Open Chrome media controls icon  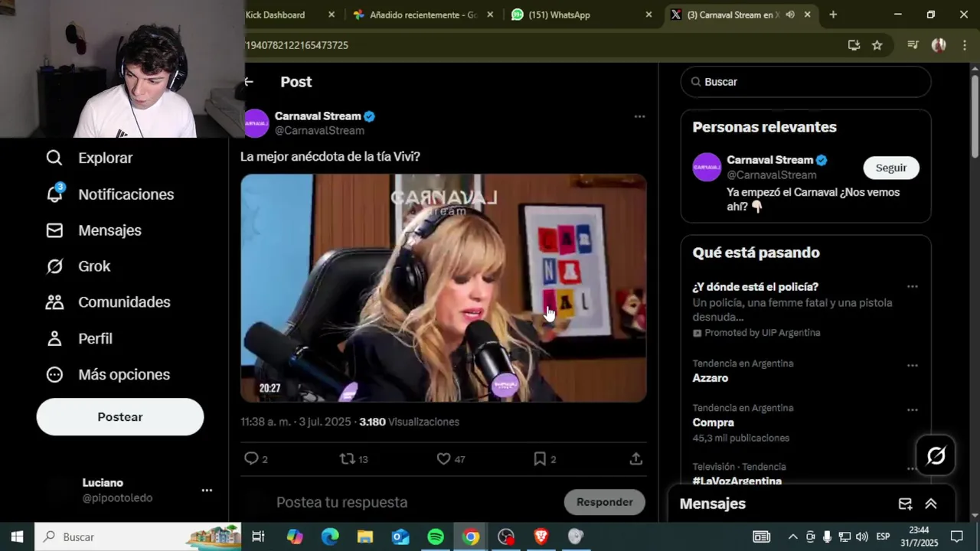point(913,45)
